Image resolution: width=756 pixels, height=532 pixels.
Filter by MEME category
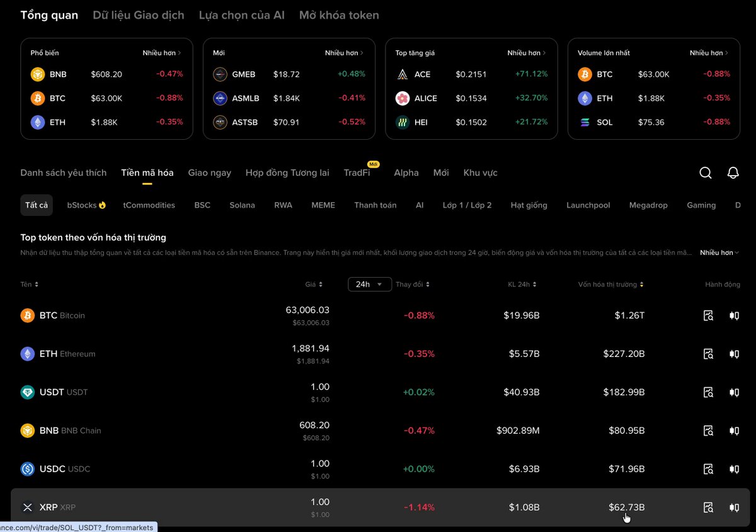323,205
